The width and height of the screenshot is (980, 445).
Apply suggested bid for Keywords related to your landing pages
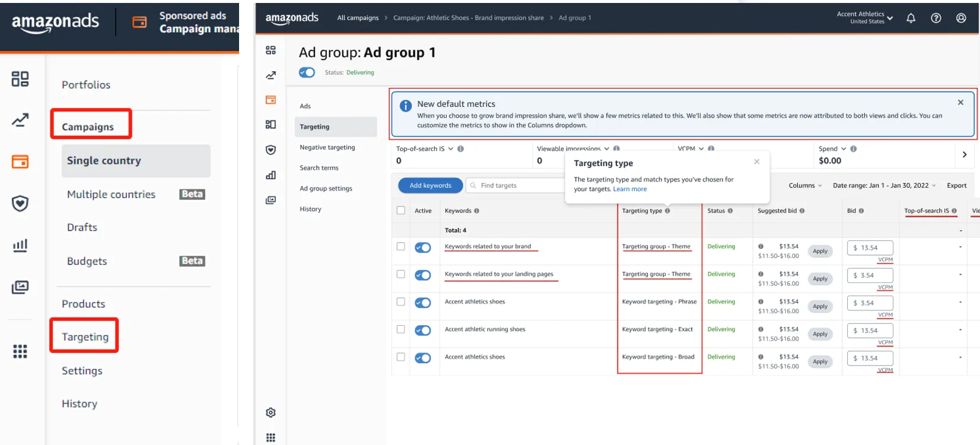pos(820,279)
